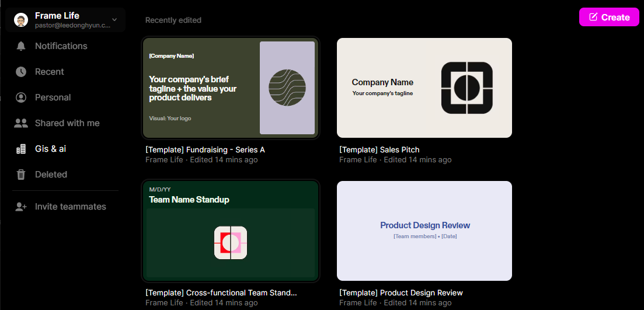Expand the Frame Life workspace chevron
Screen dimensions: 644x310
(114, 19)
